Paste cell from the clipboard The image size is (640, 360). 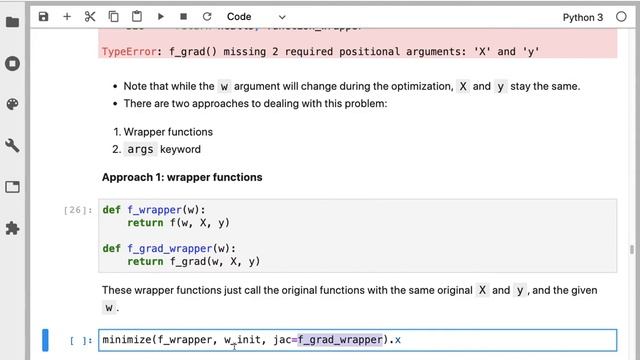[137, 17]
